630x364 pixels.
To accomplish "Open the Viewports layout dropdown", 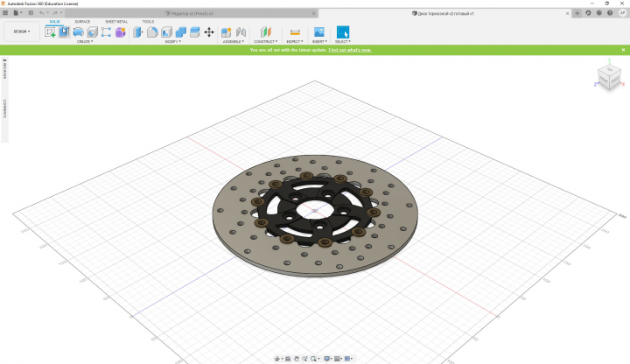I will pyautogui.click(x=349, y=359).
